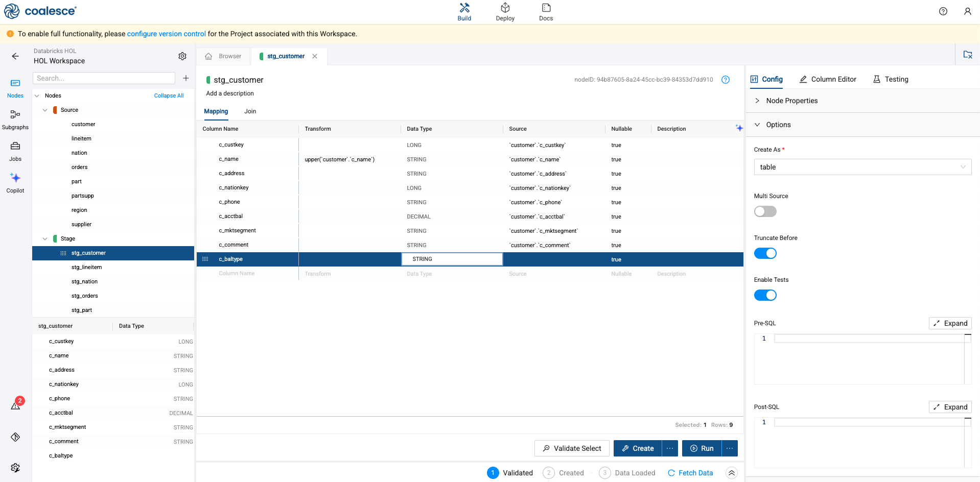The width and height of the screenshot is (980, 482).
Task: Open the Docs section icon
Action: click(546, 8)
